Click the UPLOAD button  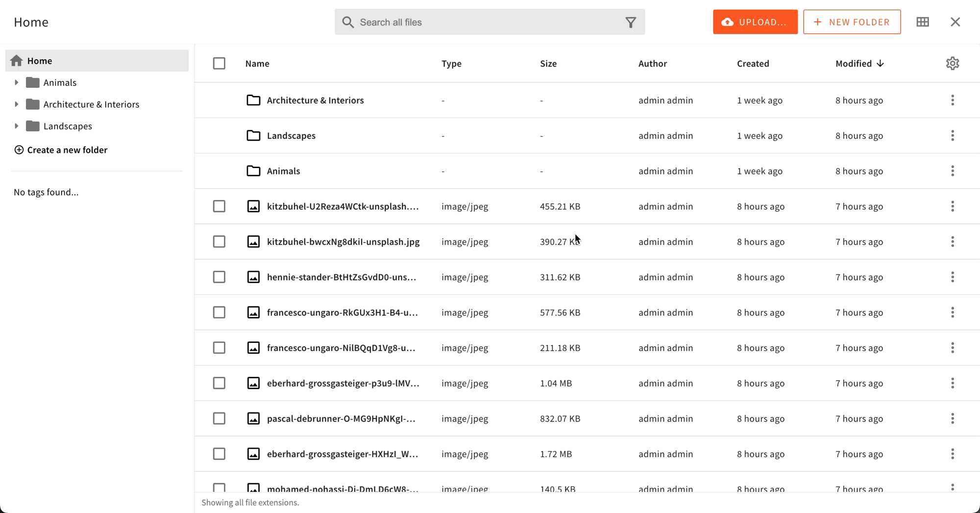[x=755, y=22]
